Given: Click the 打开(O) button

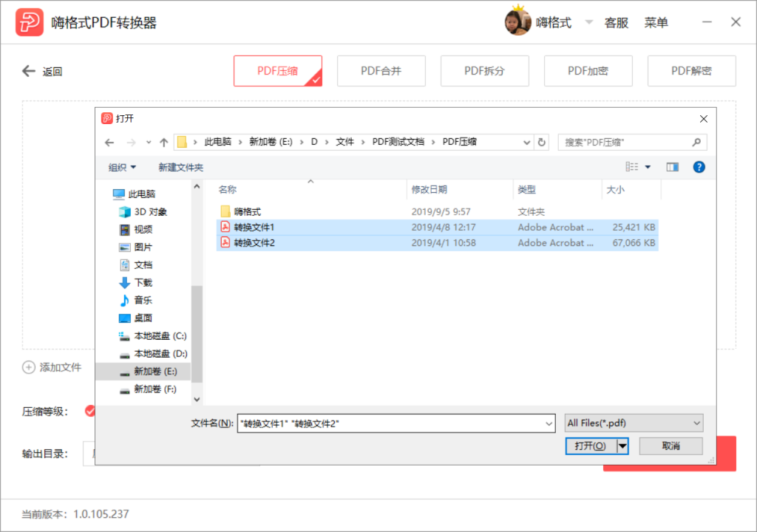Looking at the screenshot, I should click(591, 446).
